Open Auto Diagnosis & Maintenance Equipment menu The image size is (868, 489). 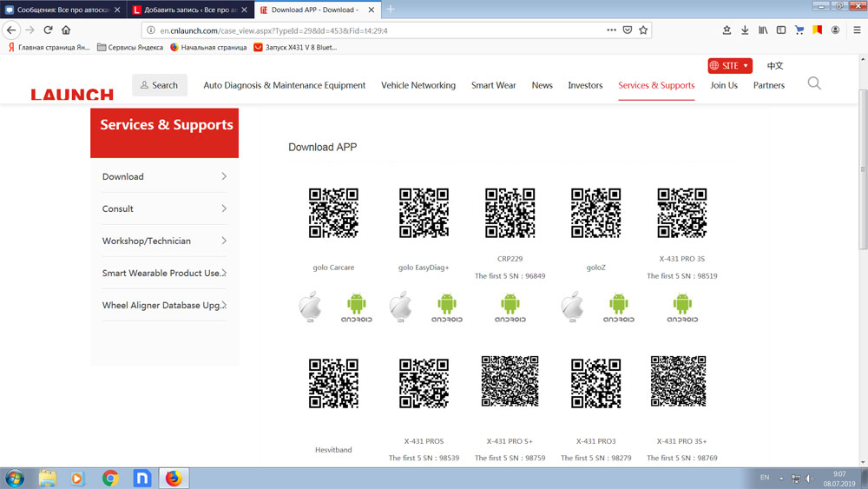click(284, 85)
